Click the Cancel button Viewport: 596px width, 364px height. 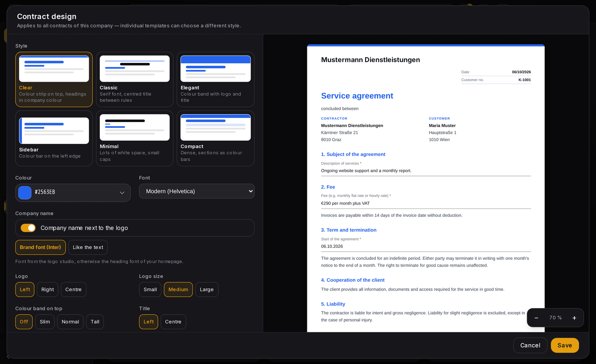(x=530, y=345)
